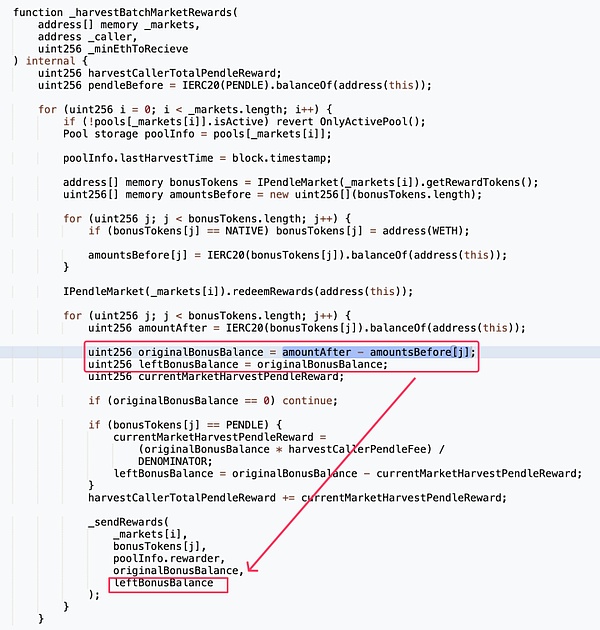The width and height of the screenshot is (600, 630).
Task: Click the NATIVE constant in comparison
Action: (244, 231)
